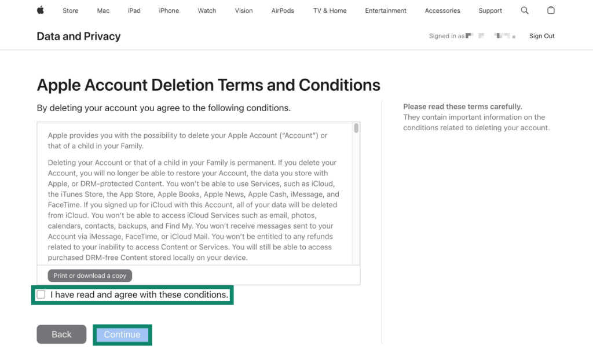
Task: Open the shopping bag icon
Action: (x=551, y=10)
